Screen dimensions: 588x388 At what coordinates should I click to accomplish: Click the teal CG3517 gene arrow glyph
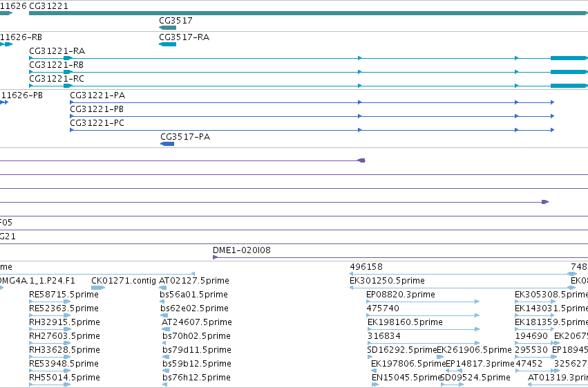tap(168, 28)
